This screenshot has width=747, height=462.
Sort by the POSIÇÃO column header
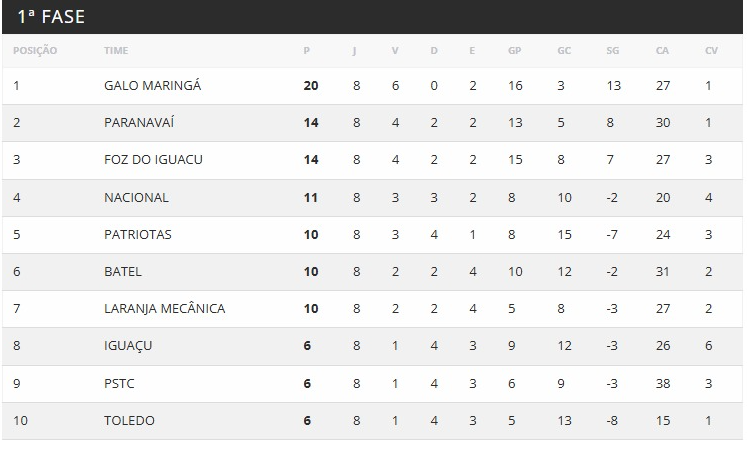coord(35,51)
